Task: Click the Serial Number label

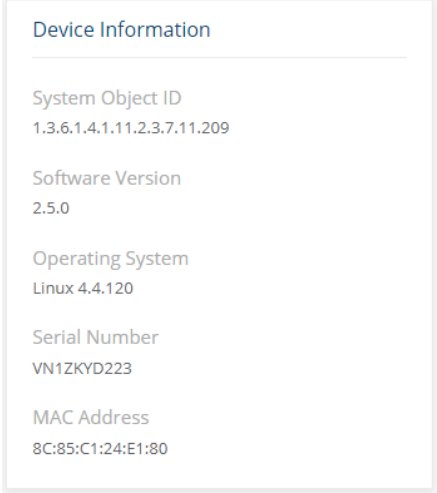Action: click(96, 337)
